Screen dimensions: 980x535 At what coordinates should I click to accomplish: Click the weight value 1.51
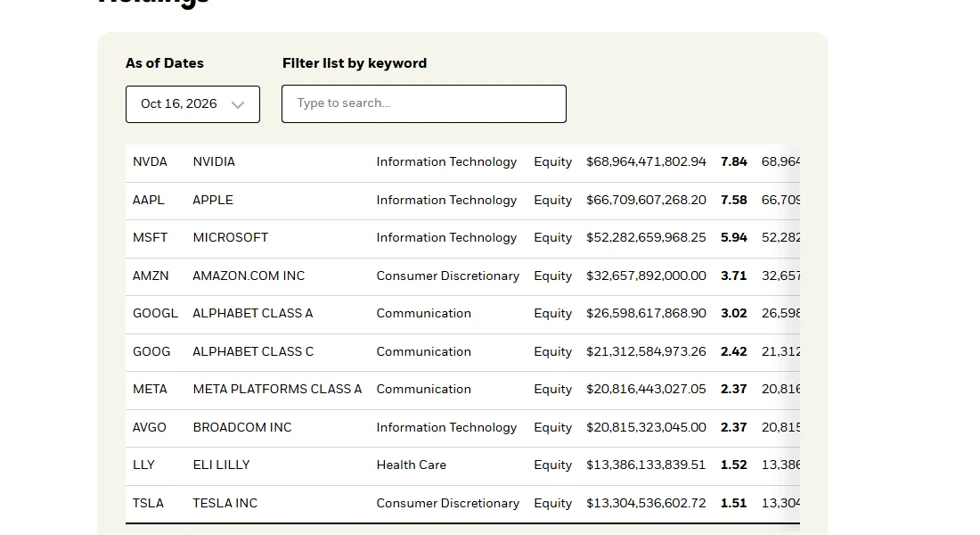734,503
